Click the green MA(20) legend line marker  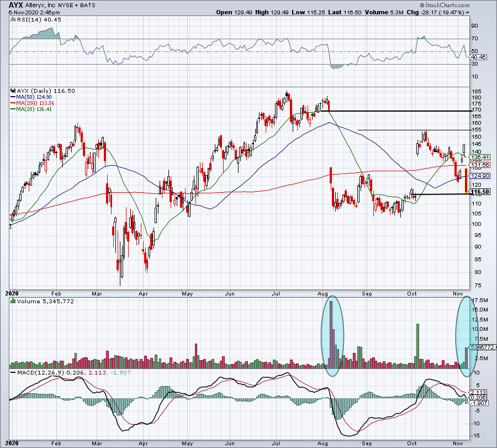(x=13, y=109)
